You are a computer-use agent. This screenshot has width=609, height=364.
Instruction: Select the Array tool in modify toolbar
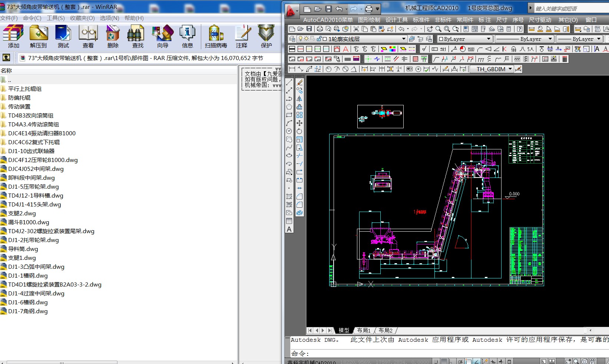coord(299,115)
